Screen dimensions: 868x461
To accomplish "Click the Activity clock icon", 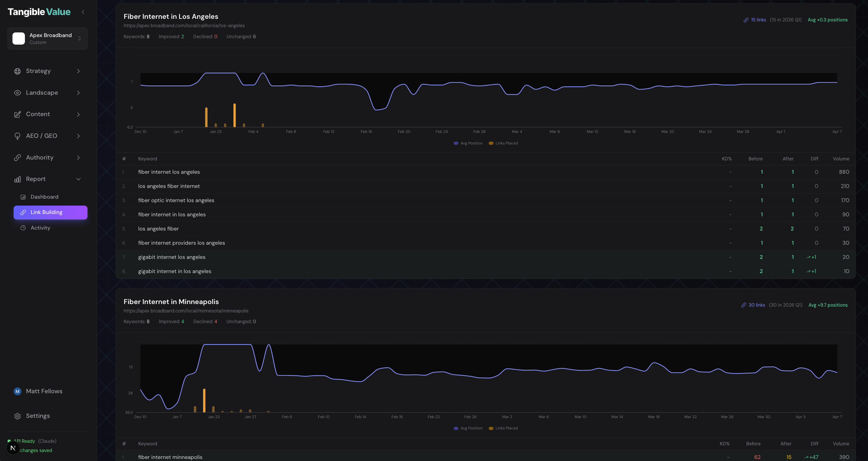I will click(x=23, y=228).
